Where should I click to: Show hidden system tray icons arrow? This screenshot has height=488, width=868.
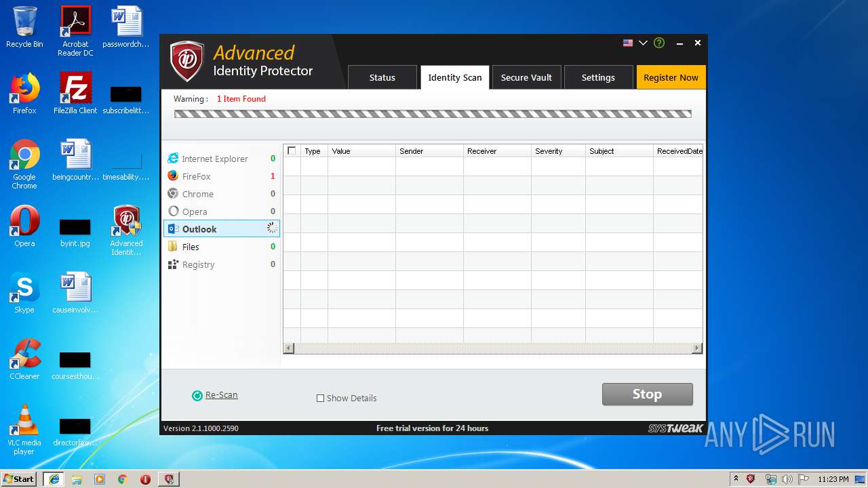736,479
